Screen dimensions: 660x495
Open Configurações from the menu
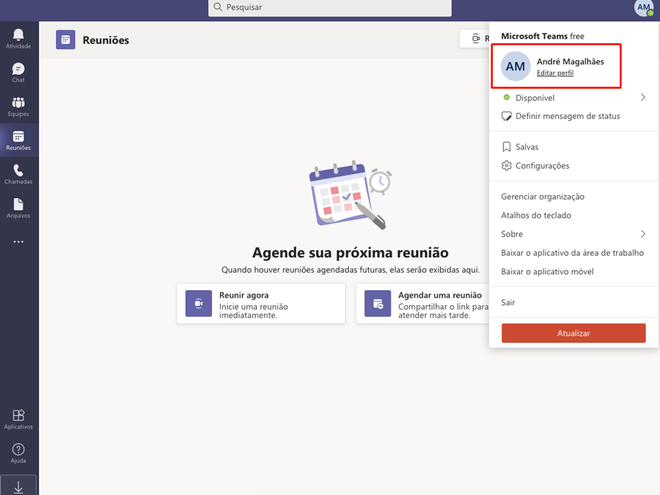[542, 166]
